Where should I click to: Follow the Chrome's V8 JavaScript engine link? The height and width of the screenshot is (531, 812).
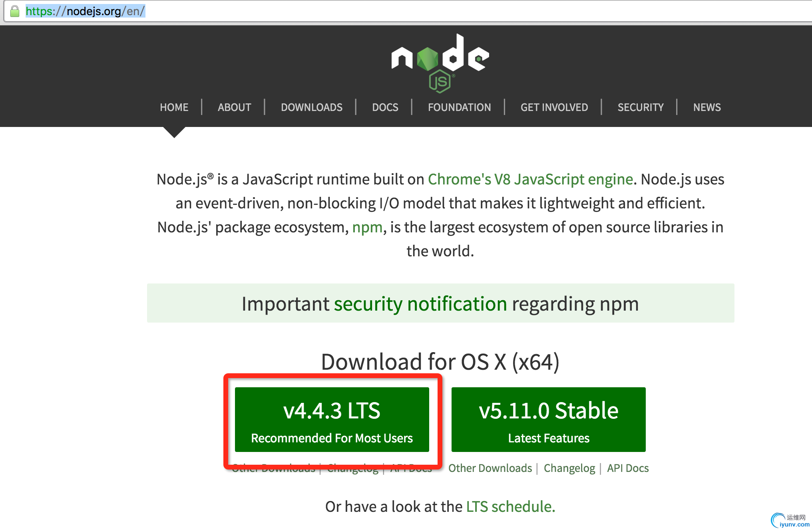pyautogui.click(x=530, y=180)
